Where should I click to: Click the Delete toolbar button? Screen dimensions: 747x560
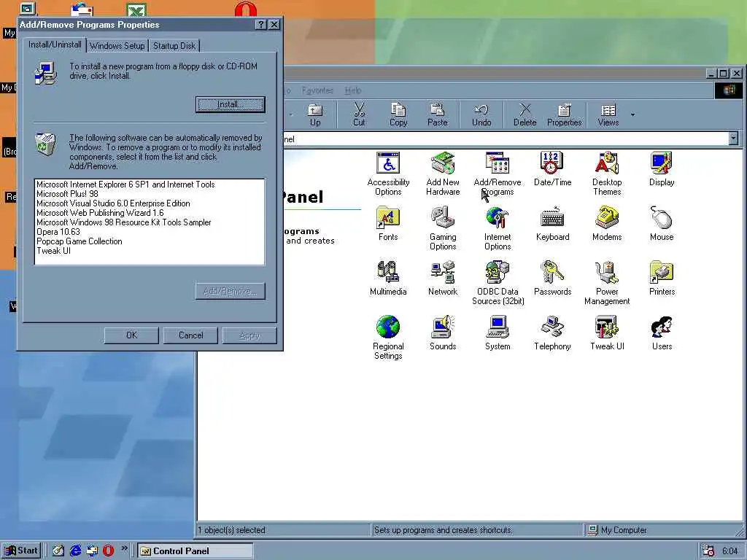coord(525,115)
